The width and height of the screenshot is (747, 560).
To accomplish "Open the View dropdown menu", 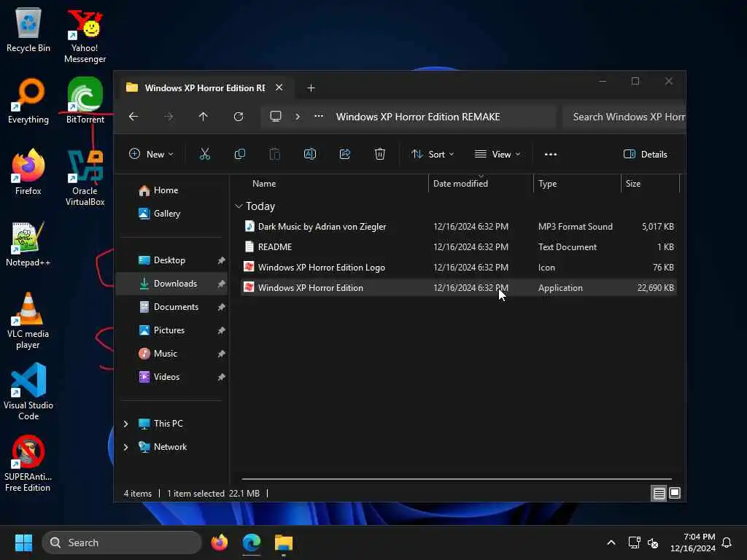I will [x=498, y=154].
